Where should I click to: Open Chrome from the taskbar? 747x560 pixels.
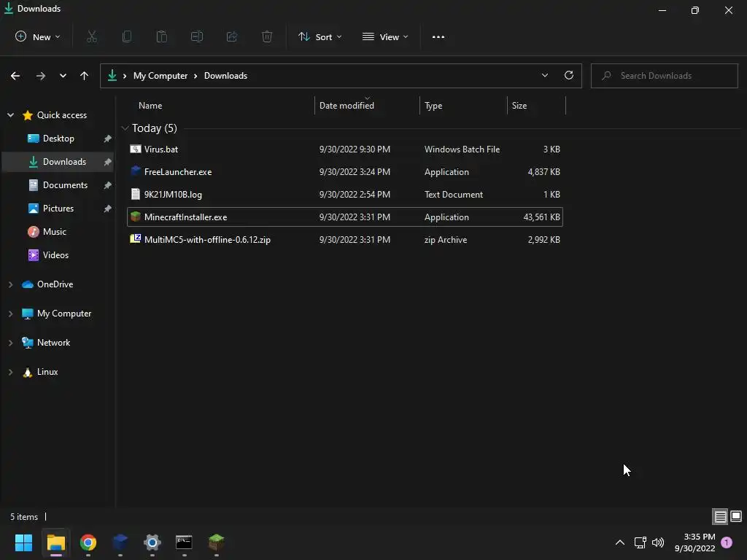(88, 542)
